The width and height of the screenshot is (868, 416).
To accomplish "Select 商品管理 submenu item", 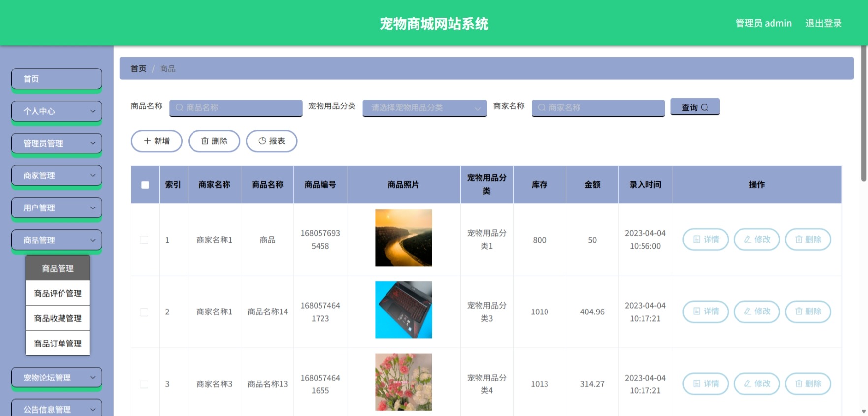I will click(x=58, y=268).
